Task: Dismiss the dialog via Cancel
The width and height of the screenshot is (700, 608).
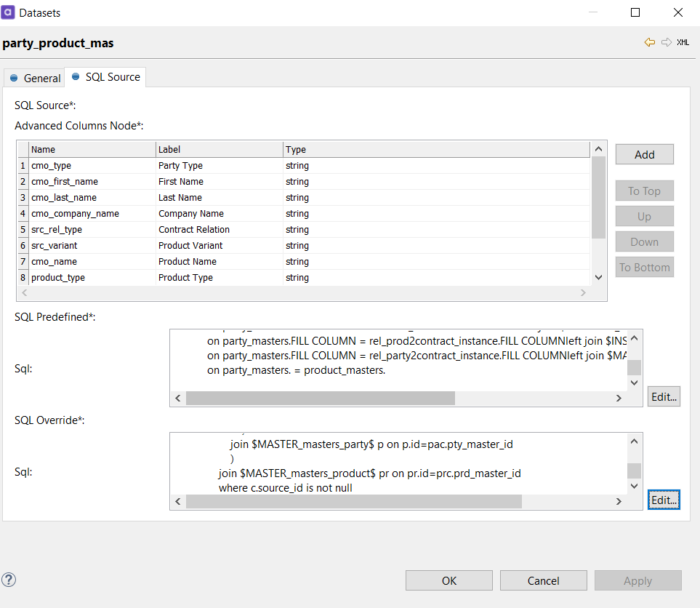Action: coord(543,580)
